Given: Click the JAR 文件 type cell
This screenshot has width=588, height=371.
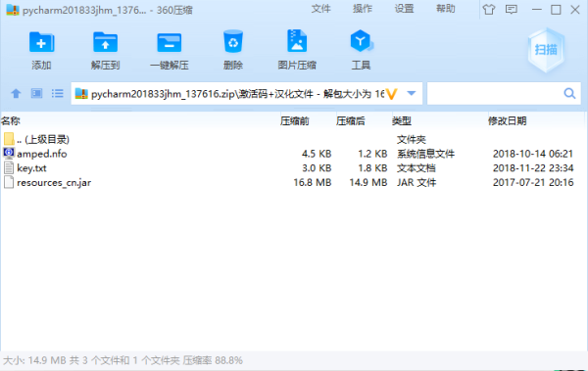Looking at the screenshot, I should pos(416,182).
